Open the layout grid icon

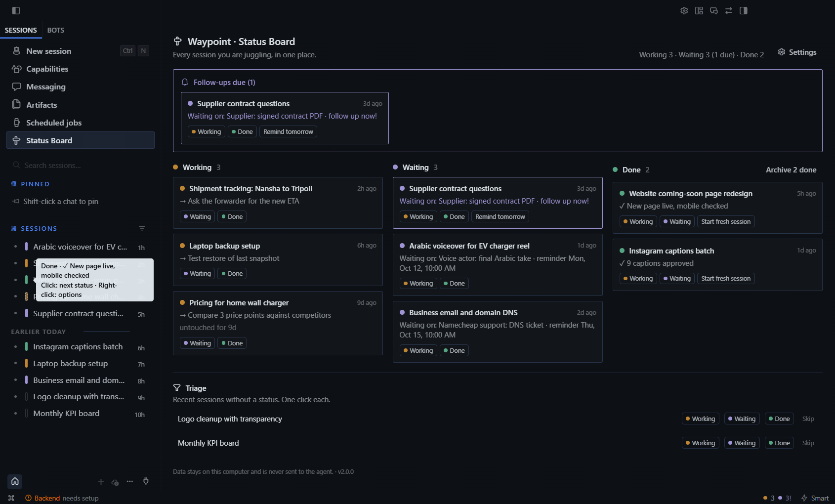(x=699, y=10)
